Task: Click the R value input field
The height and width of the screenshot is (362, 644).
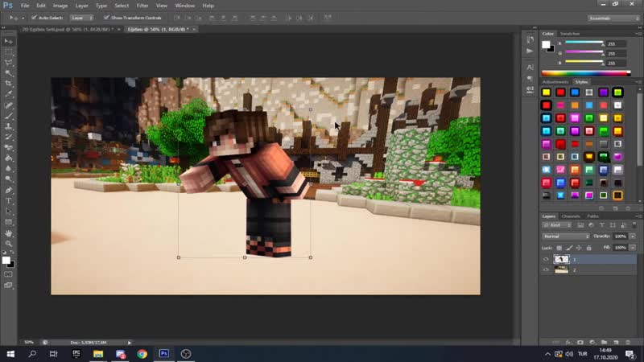Action: (x=615, y=44)
